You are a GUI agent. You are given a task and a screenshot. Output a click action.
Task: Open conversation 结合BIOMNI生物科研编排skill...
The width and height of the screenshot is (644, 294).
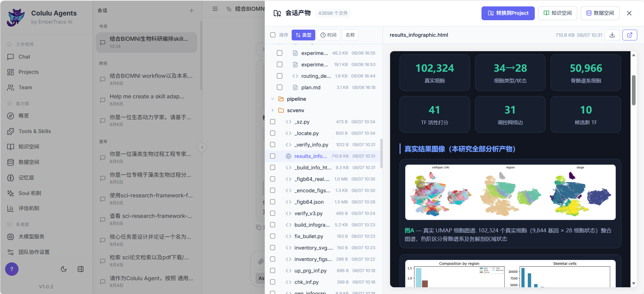(147, 42)
